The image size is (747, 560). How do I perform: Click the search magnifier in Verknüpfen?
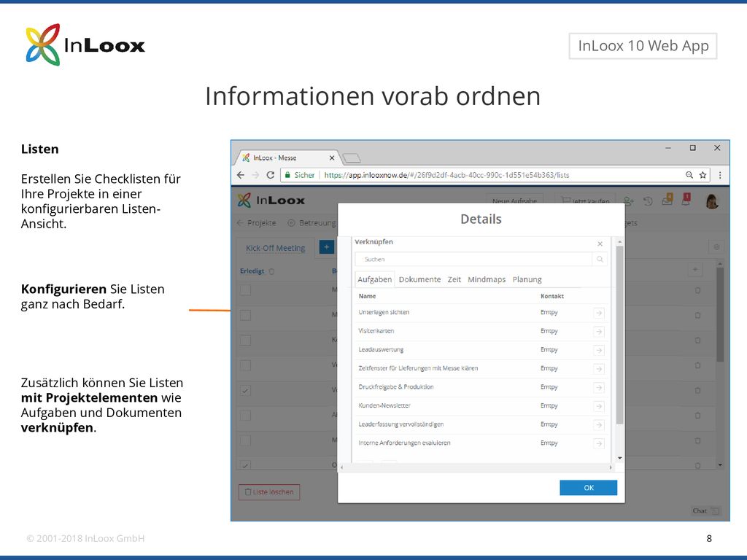point(600,259)
